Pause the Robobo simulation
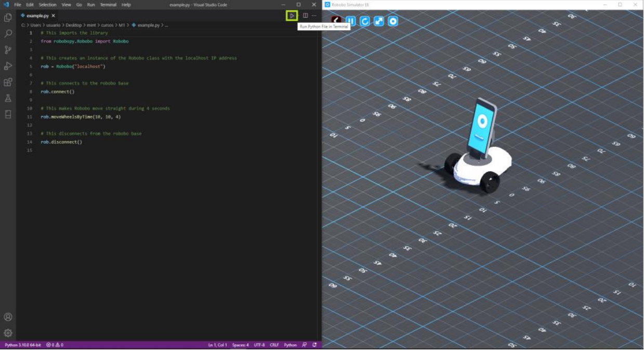Image resolution: width=644 pixels, height=351 pixels. click(351, 21)
